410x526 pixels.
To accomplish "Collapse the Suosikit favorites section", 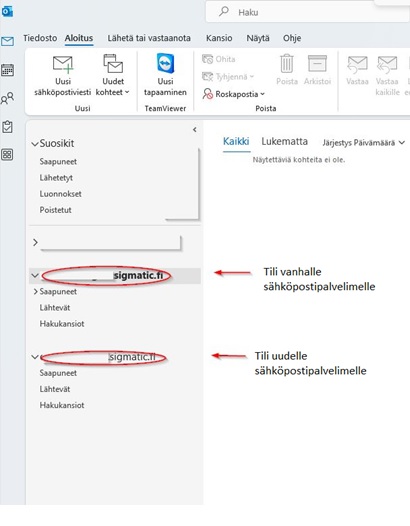I will coord(35,144).
